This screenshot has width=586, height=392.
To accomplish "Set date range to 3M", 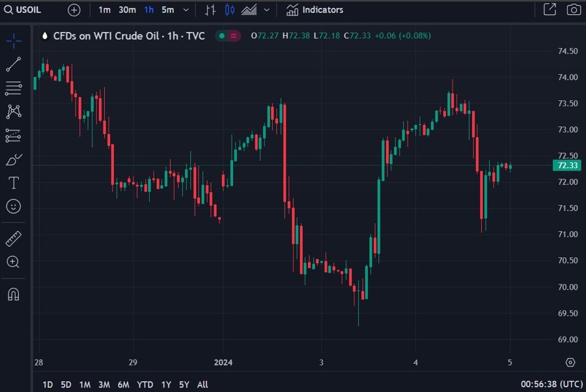I will (x=104, y=385).
